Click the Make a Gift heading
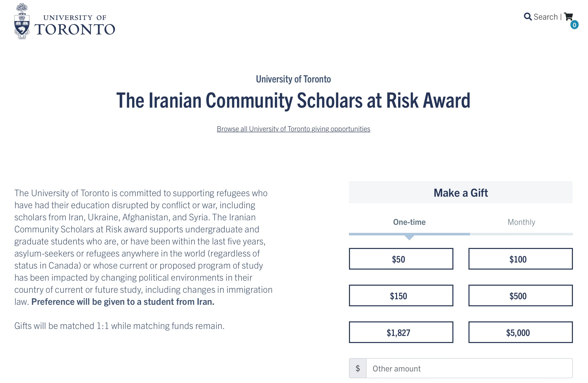This screenshot has width=588, height=383. pyautogui.click(x=461, y=193)
